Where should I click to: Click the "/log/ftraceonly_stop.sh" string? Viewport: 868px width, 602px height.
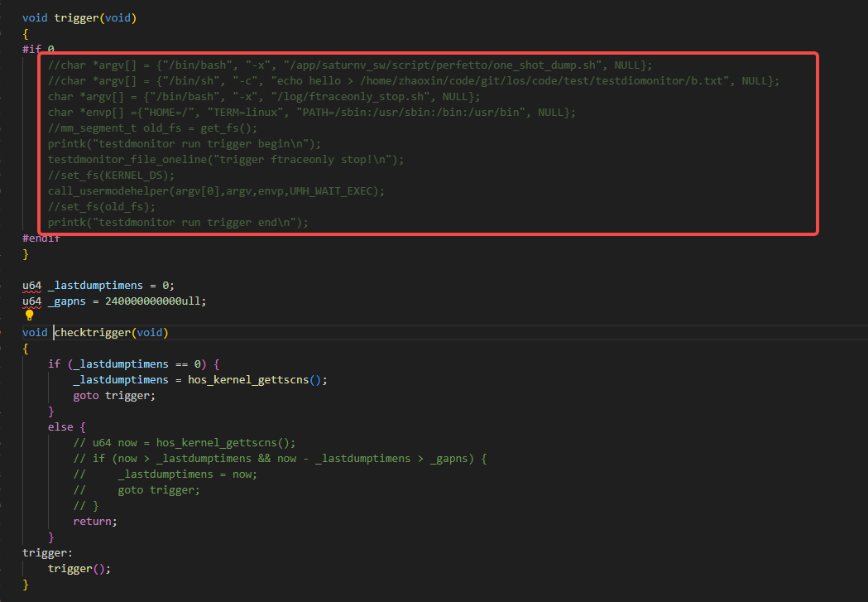pos(351,96)
